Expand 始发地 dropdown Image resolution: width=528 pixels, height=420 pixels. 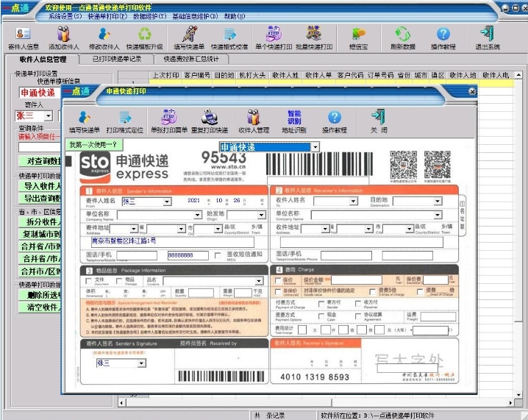coord(261,215)
